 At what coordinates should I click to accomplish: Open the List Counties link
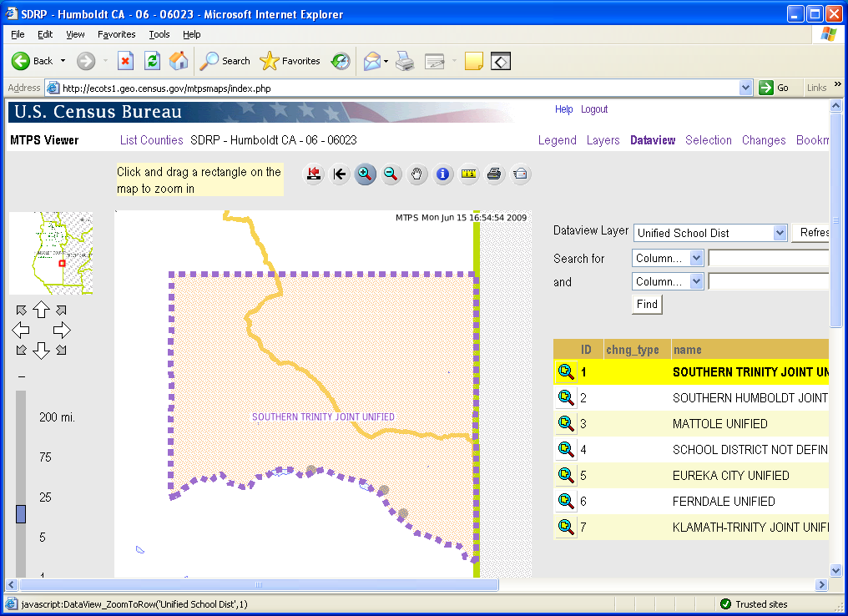coord(151,140)
